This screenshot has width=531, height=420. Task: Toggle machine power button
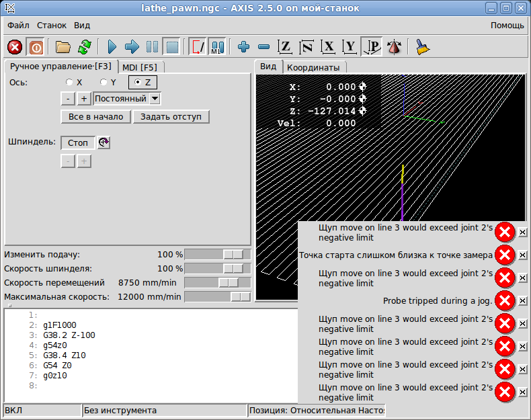[x=36, y=47]
